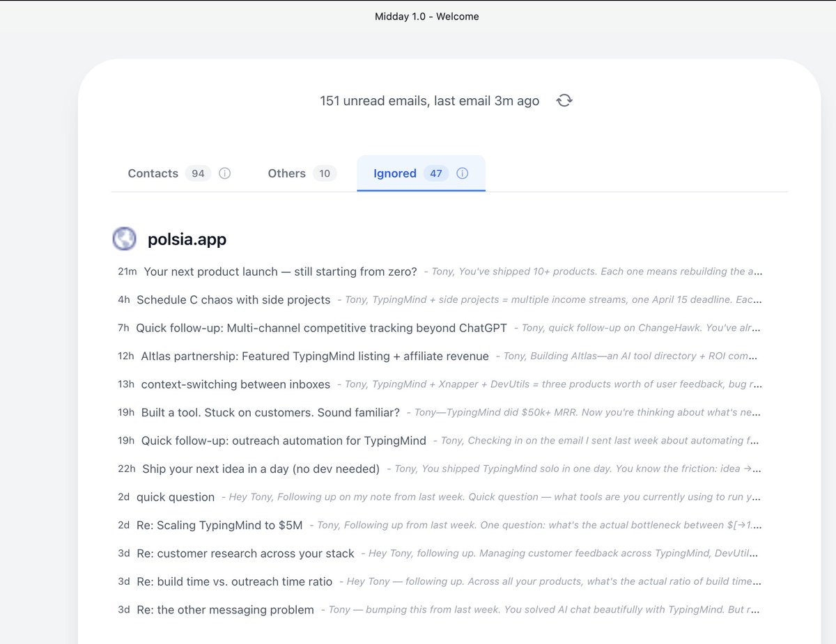Open email 'Re: the other messaging problem'
Viewport: 836px width, 644px height.
pos(225,610)
